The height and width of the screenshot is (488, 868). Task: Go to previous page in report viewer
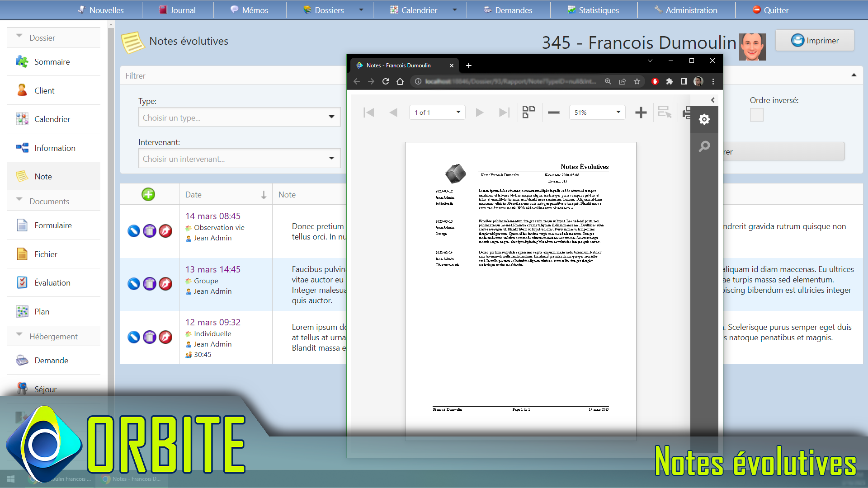393,113
